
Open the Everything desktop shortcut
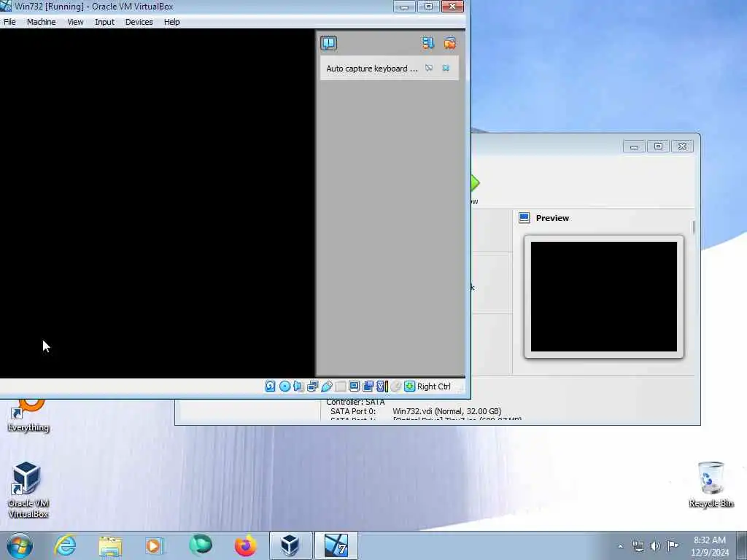point(28,415)
